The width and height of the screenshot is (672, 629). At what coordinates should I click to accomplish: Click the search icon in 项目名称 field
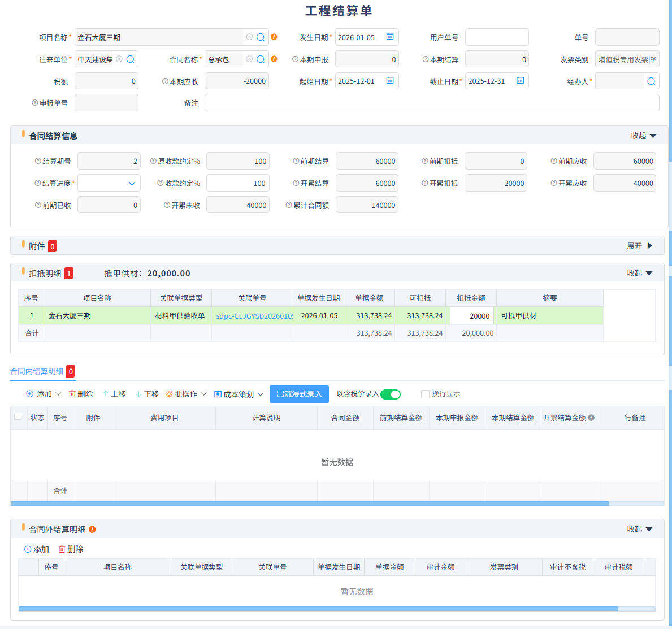click(261, 37)
